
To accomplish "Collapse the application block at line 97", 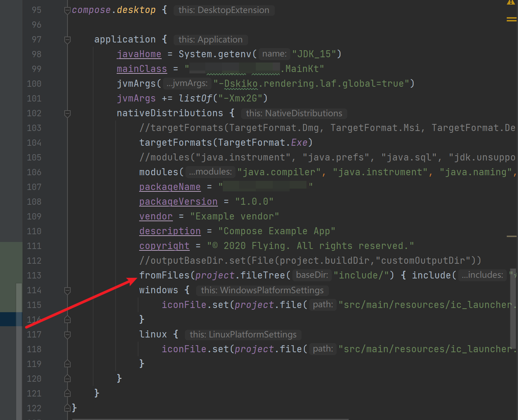I will (x=67, y=39).
